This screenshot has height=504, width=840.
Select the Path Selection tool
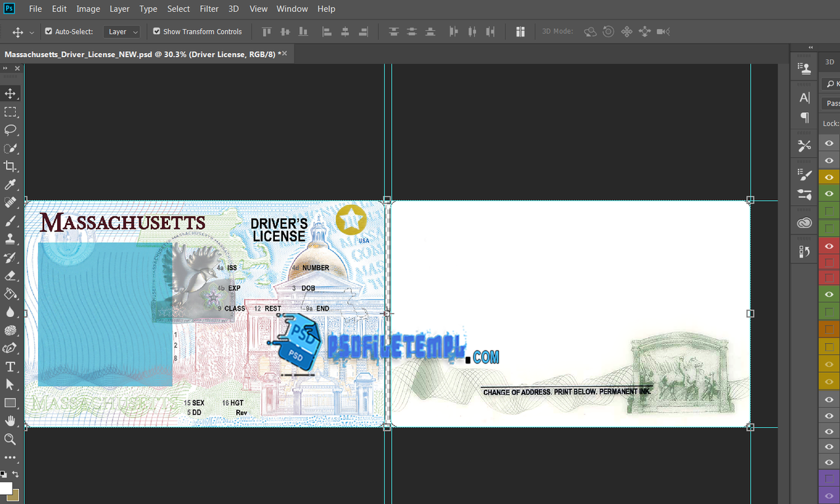pyautogui.click(x=10, y=385)
